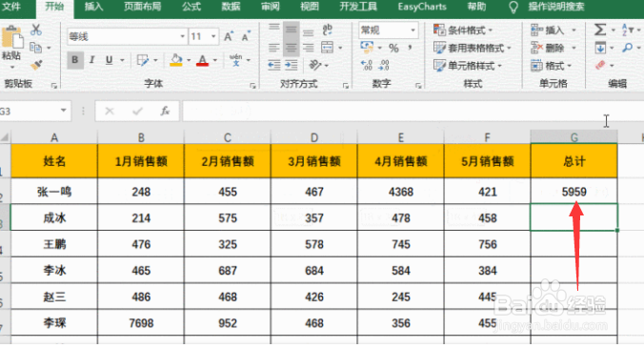Switch to EasyCharts tab
Viewport: 644px width, 348px height.
pyautogui.click(x=422, y=7)
